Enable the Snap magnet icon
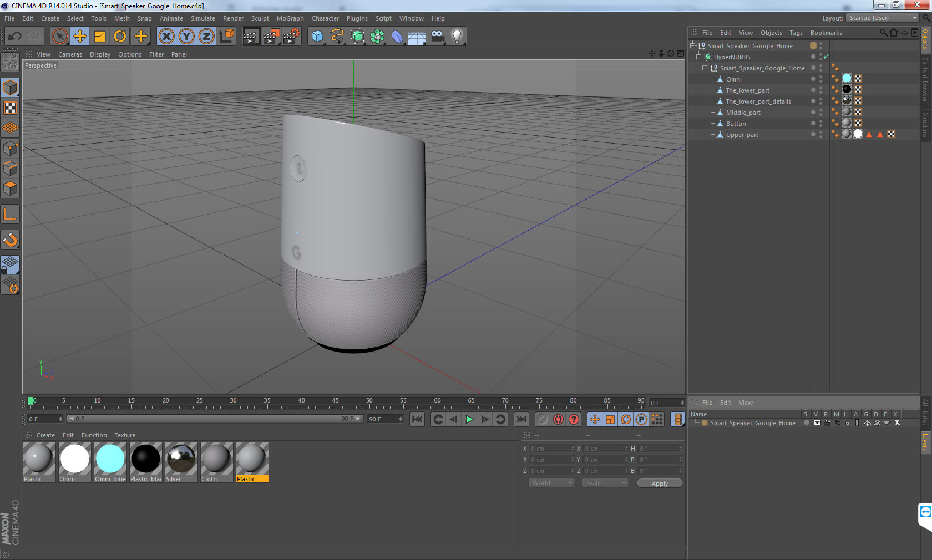This screenshot has width=932, height=560. coord(11,240)
